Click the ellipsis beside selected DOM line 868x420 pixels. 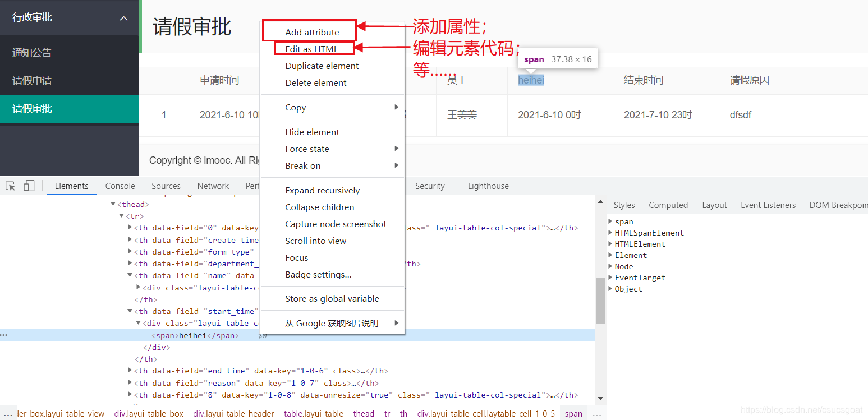(4, 335)
